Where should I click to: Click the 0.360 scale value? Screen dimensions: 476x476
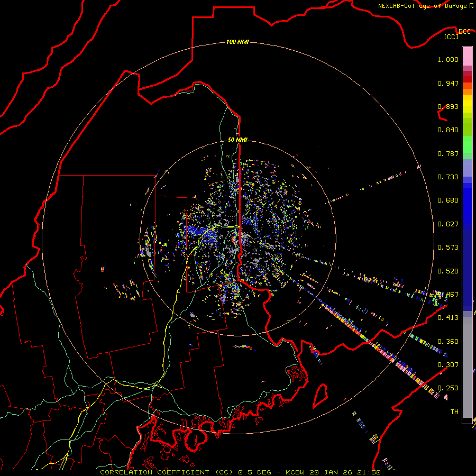448,342
